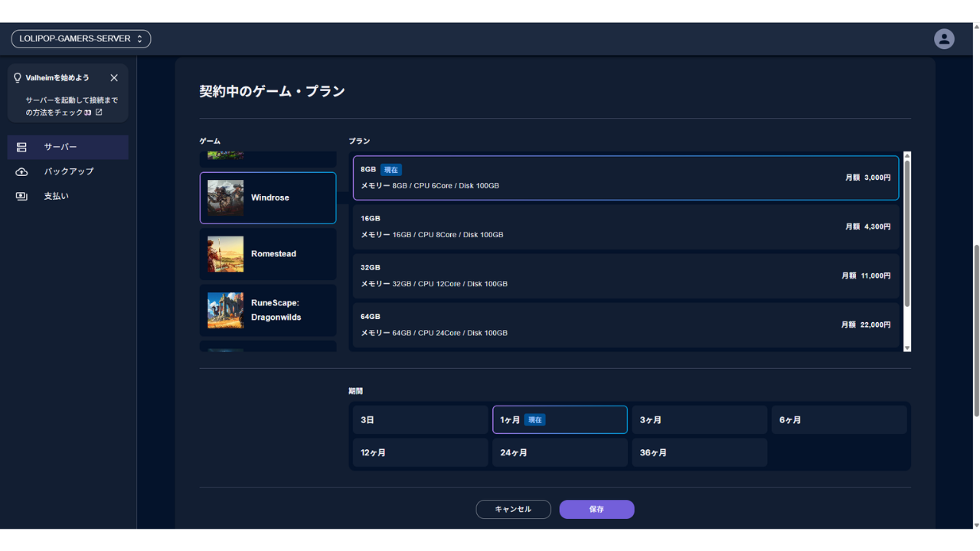
Task: Select the 12ヶ月 period option
Action: pyautogui.click(x=420, y=453)
